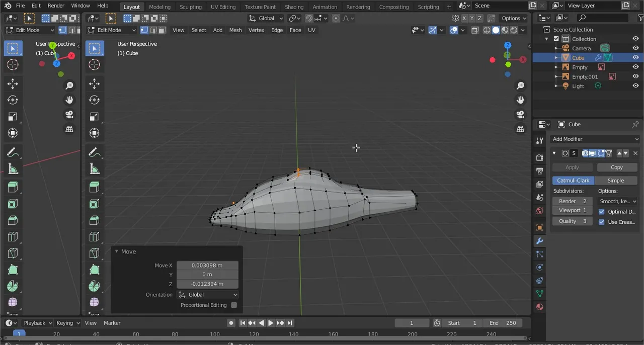Open the File menu
644x345 pixels.
20,6
